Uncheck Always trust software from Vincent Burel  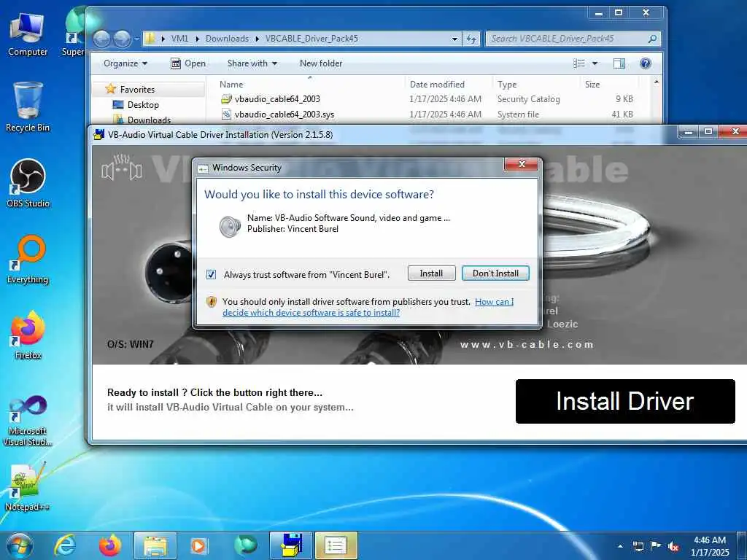[211, 274]
